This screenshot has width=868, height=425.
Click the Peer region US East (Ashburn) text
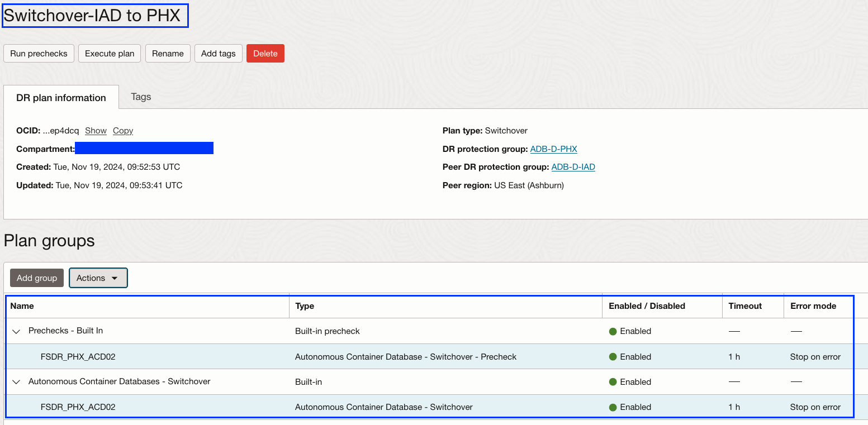503,185
